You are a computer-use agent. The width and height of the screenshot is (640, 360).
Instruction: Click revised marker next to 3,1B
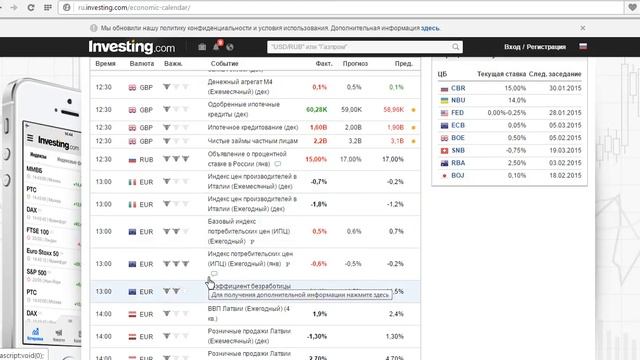tap(413, 141)
